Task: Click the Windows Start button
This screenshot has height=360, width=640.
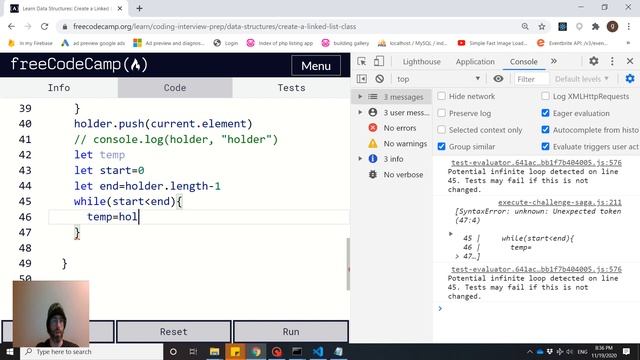Action: point(10,351)
